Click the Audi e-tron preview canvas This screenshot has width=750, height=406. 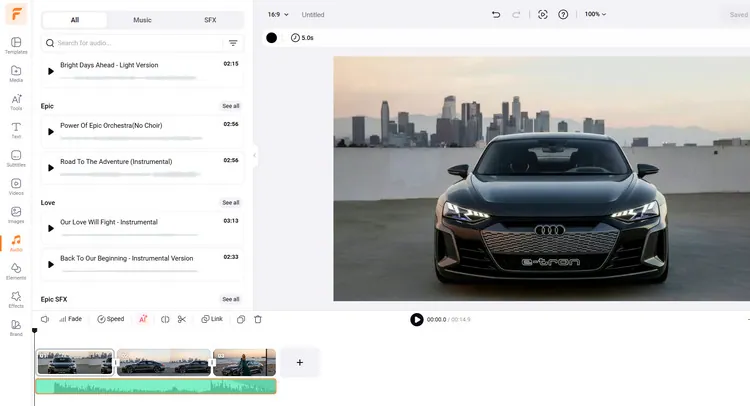[541, 178]
